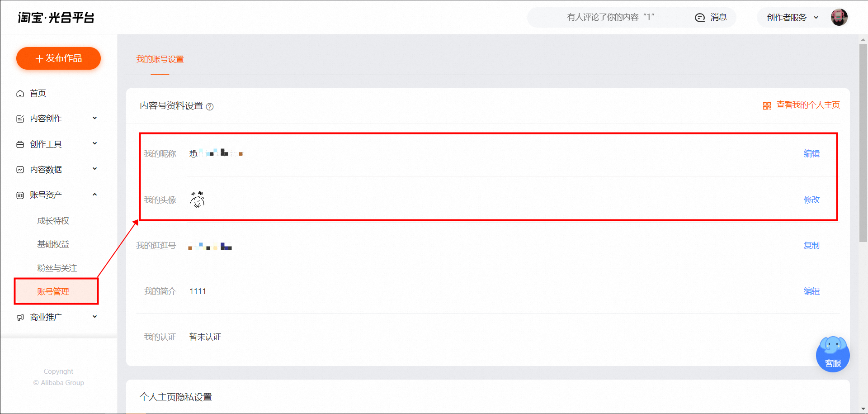
Task: Click the home icon beside 首页
Action: point(20,94)
